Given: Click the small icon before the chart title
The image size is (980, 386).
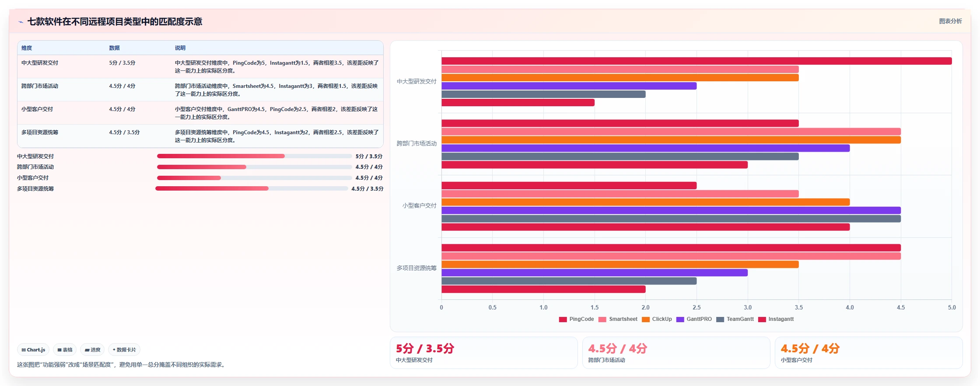Looking at the screenshot, I should [x=21, y=22].
